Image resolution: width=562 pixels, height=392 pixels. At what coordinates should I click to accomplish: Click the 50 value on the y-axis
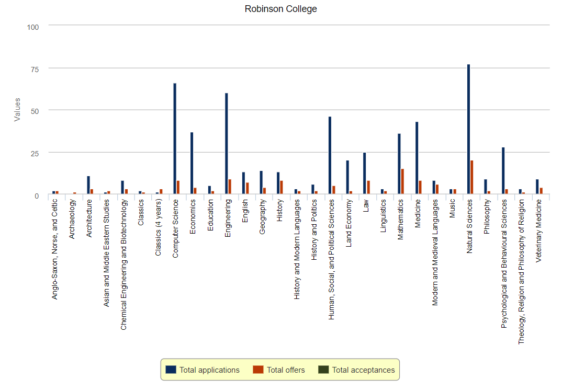35,111
